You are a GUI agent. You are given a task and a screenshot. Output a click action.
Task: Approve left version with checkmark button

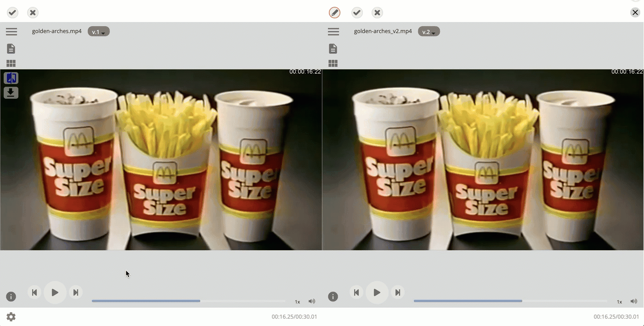point(13,13)
